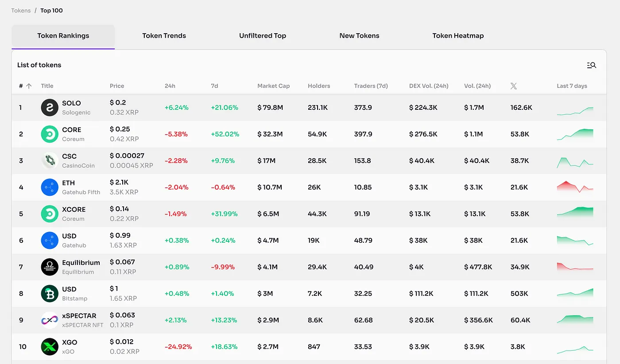
Task: Click the ETH red 7-day sparkline
Action: 575,186
